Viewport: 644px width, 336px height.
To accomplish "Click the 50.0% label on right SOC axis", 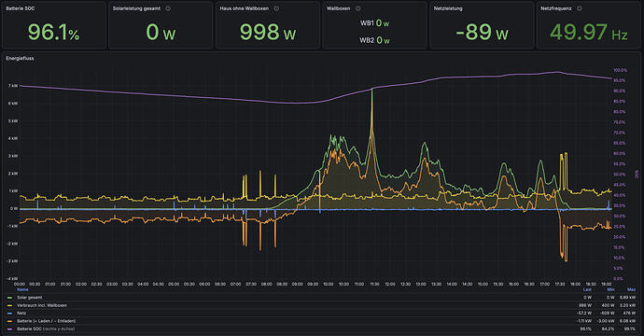I will click(620, 175).
